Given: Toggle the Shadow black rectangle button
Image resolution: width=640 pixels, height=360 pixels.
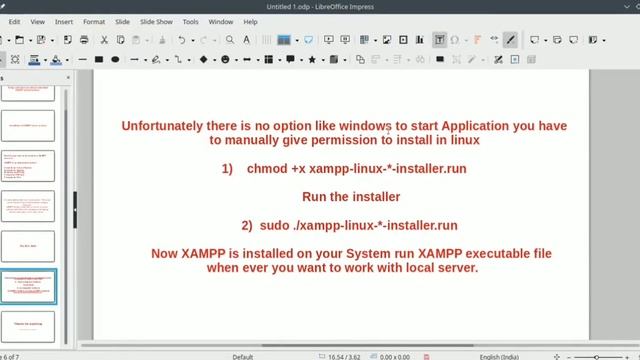Looking at the screenshot, I should pyautogui.click(x=440, y=60).
